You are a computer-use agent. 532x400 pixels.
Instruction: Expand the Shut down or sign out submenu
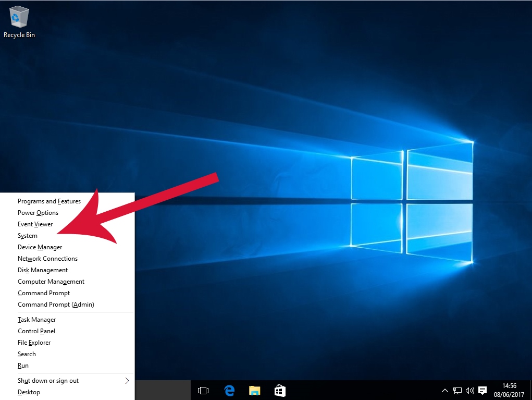[x=48, y=381]
